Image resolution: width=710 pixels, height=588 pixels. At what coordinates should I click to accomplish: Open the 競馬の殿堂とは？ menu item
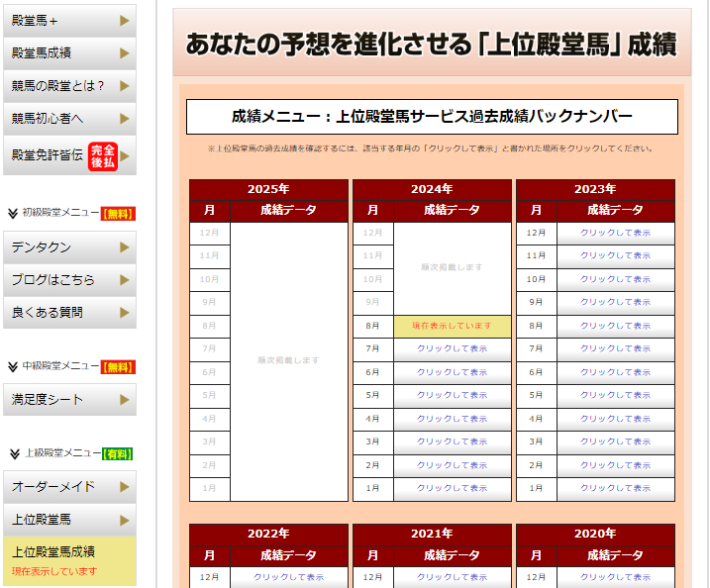pyautogui.click(x=57, y=86)
